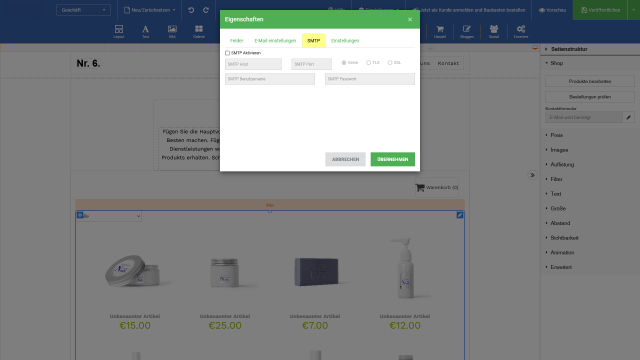The height and width of the screenshot is (360, 640).
Task: Open the product category filter dropdown
Action: click(109, 216)
